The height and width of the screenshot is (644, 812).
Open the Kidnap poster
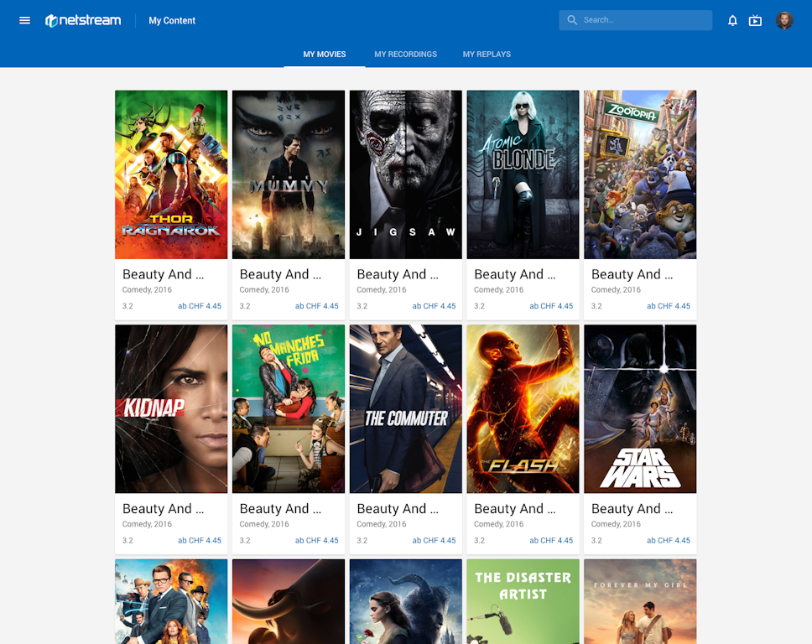171,409
